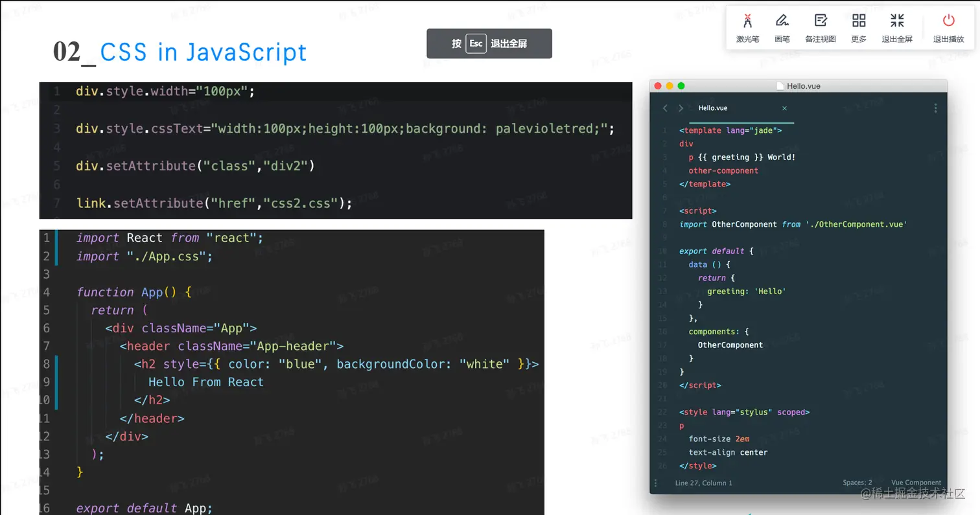Select the Hello.vue editor tab
Image resolution: width=980 pixels, height=515 pixels.
click(x=741, y=108)
